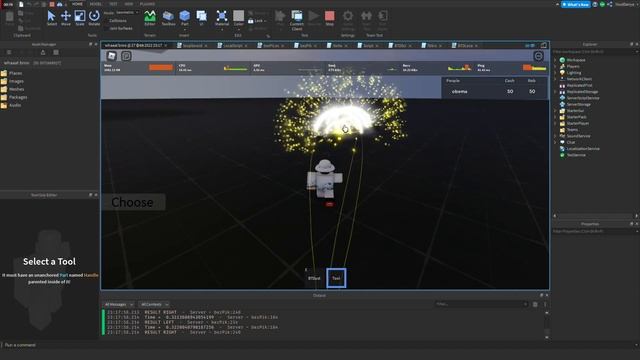Open the in-game chat icon

126,56
